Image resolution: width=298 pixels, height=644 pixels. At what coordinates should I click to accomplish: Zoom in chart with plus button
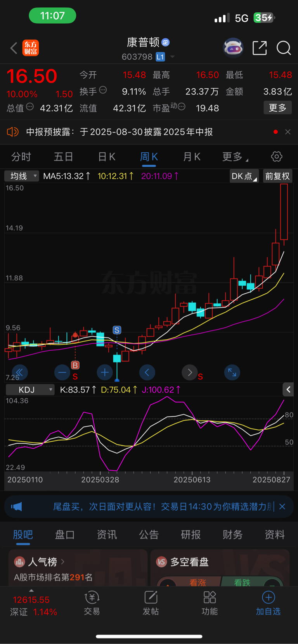(x=105, y=373)
